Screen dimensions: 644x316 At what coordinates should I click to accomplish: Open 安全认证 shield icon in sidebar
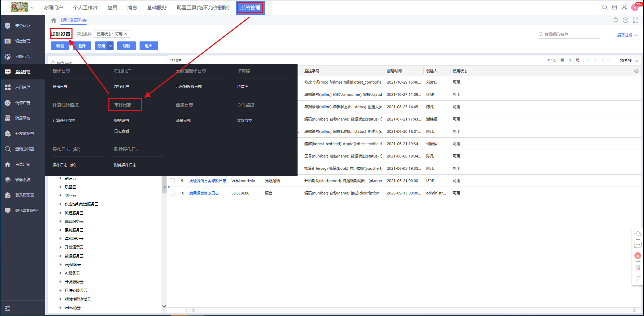click(x=8, y=26)
